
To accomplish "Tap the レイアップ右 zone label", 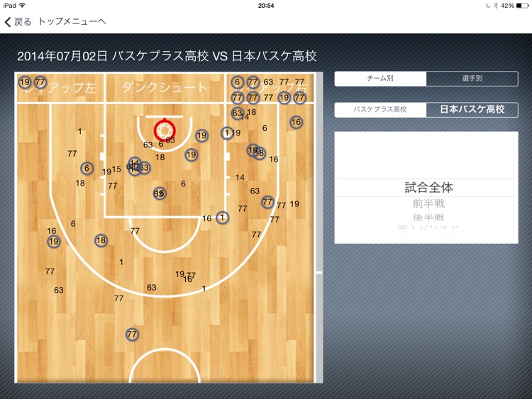I will (x=270, y=88).
